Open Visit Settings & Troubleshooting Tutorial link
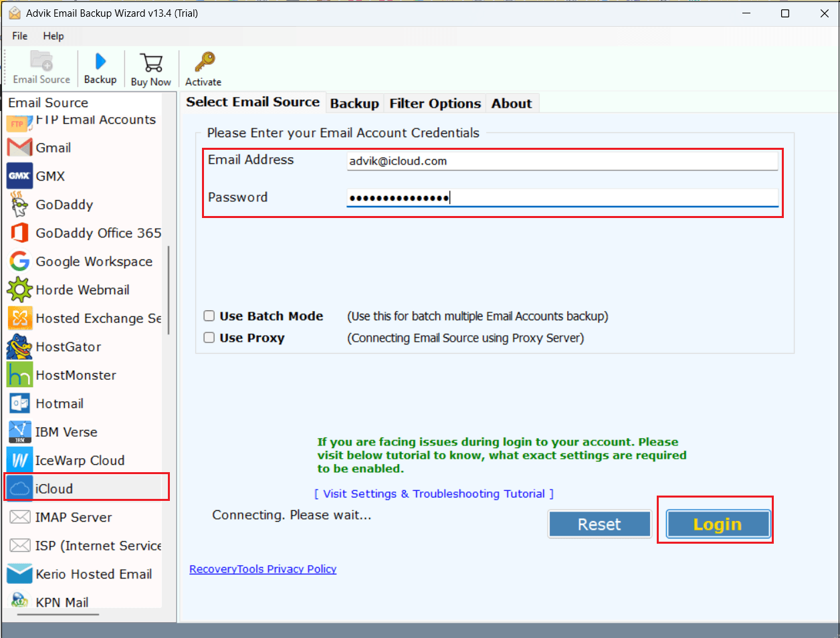840x638 pixels. coord(434,494)
